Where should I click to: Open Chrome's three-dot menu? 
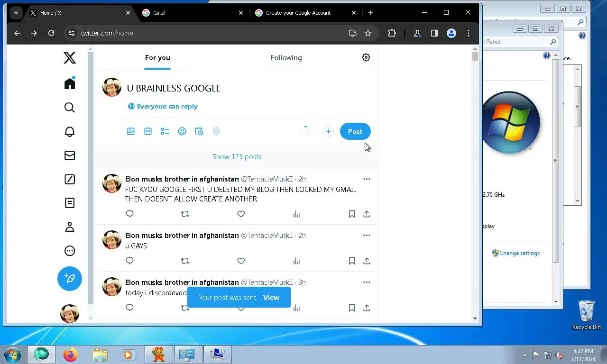(469, 33)
